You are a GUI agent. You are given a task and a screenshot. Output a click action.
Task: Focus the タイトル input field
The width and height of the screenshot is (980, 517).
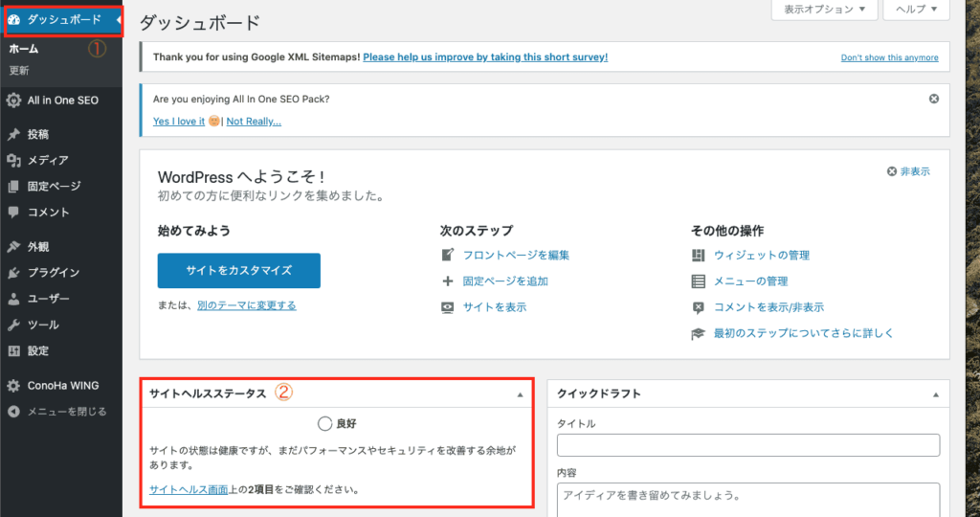coord(748,445)
